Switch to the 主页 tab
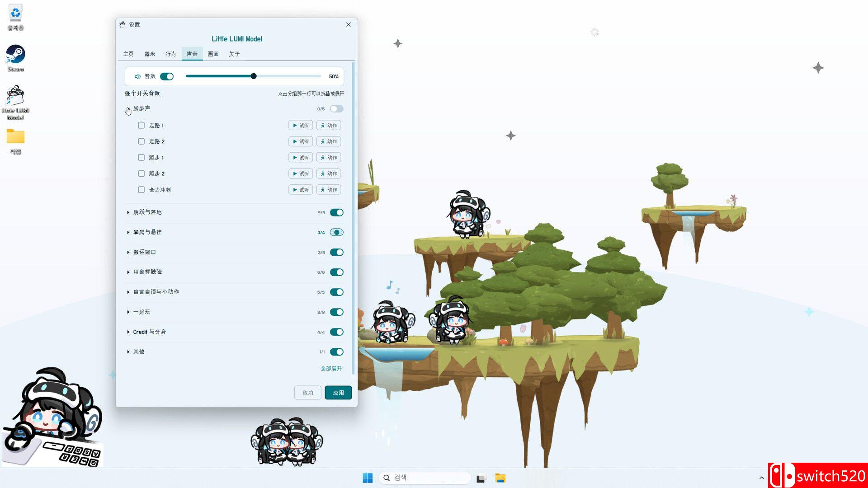This screenshot has height=488, width=868. (x=128, y=54)
